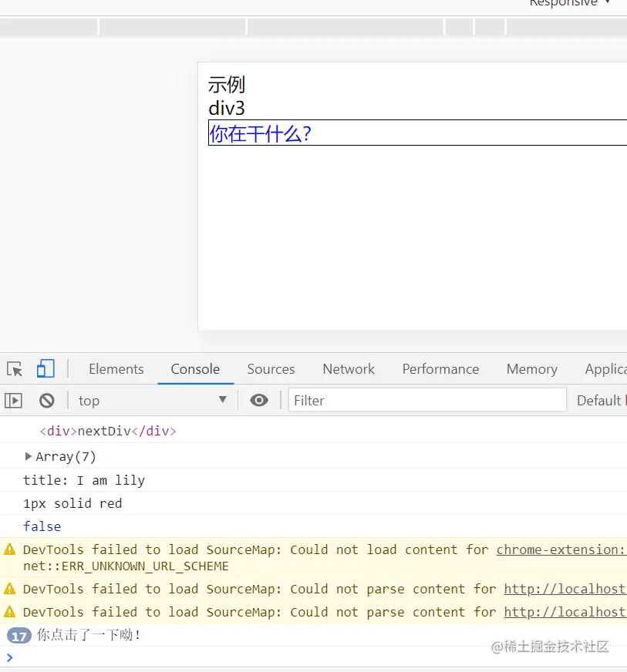
Task: Switch to the Network tab
Action: point(349,369)
